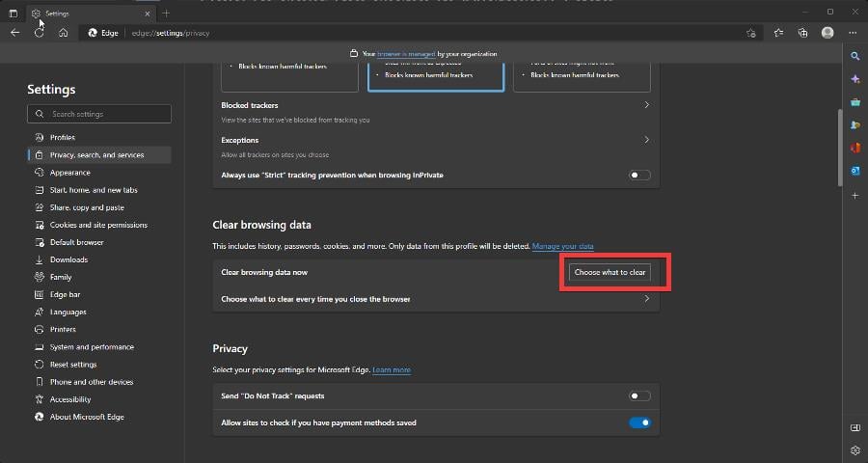This screenshot has height=463, width=868.
Task: Expand Blocked trackers chevron
Action: (646, 105)
